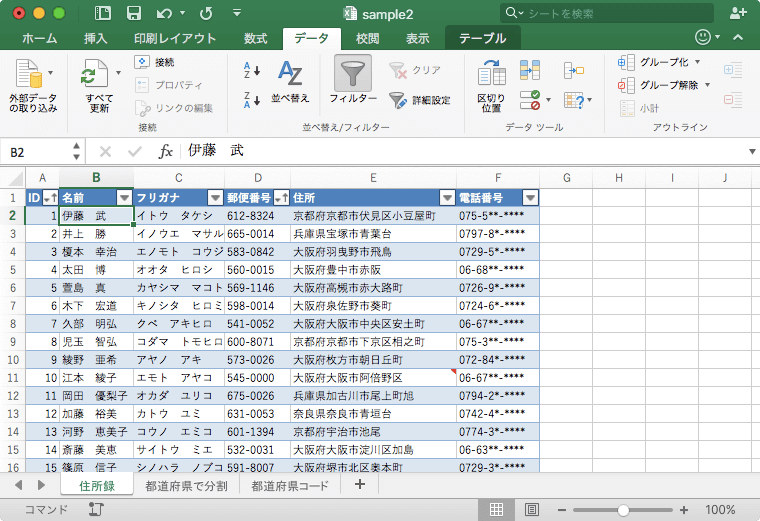Switch to normal grid view icon

click(x=496, y=509)
